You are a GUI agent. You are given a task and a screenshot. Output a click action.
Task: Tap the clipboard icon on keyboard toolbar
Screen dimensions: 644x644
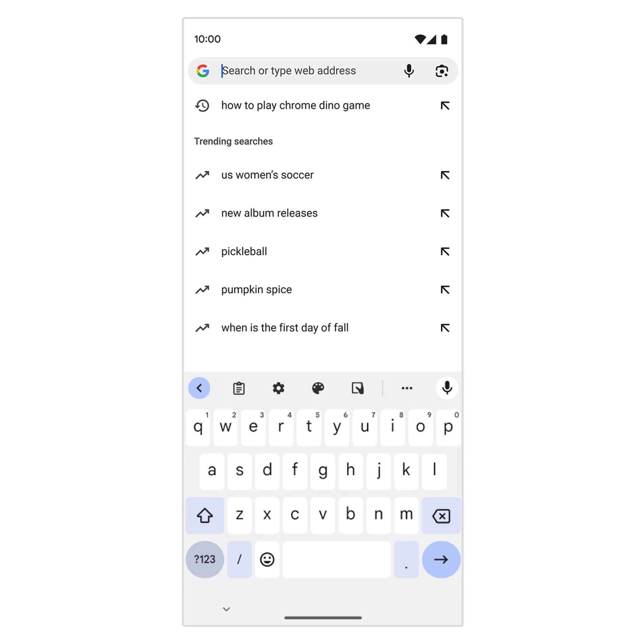tap(238, 387)
